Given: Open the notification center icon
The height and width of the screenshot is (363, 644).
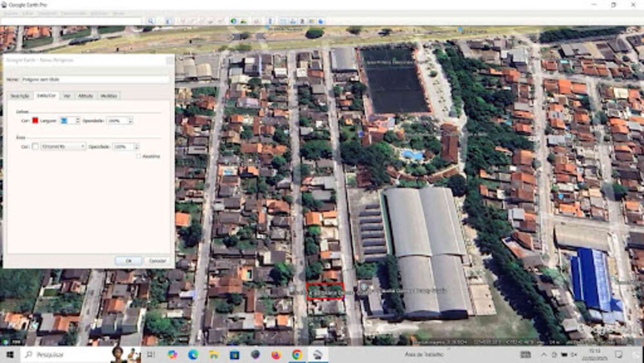Looking at the screenshot, I should (618, 355).
